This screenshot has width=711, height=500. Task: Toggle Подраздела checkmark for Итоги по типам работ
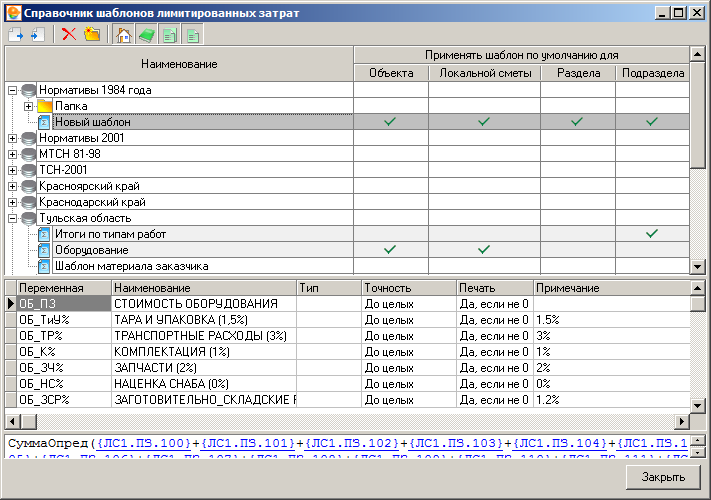point(652,234)
